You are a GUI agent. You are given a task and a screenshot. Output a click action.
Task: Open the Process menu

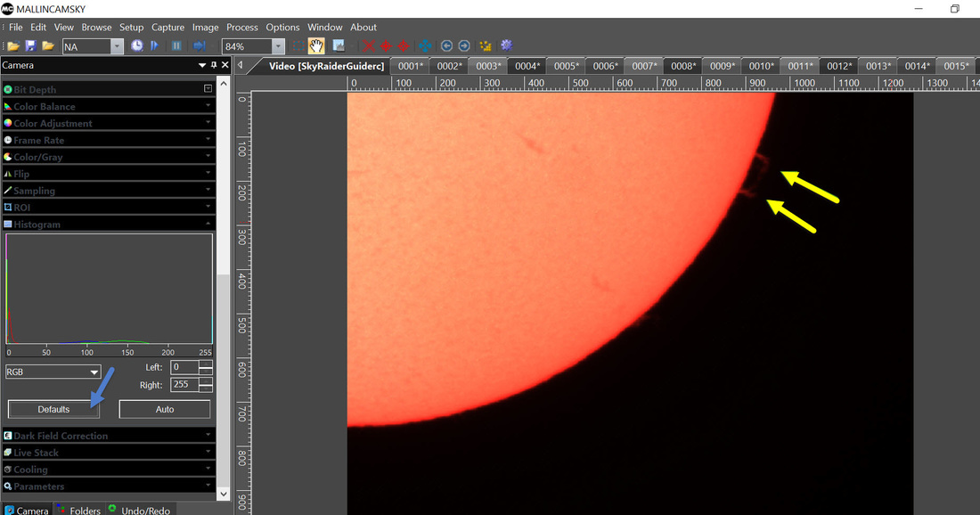click(241, 27)
